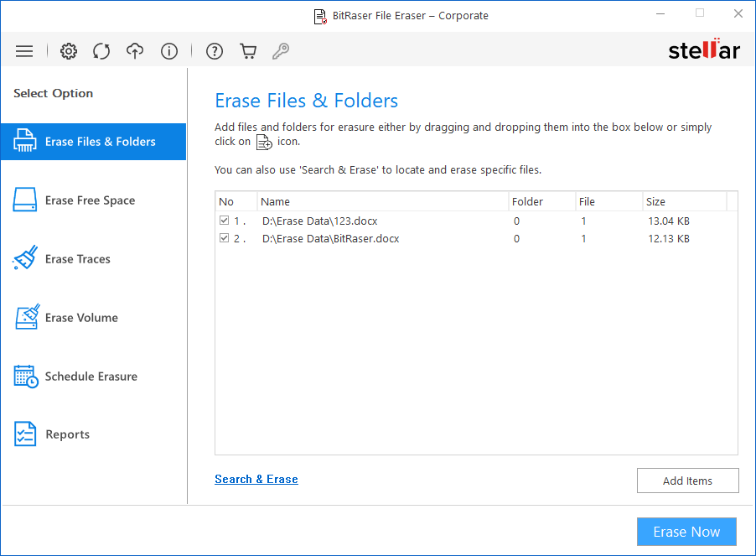Click the No column header
756x556 pixels.
coord(236,201)
